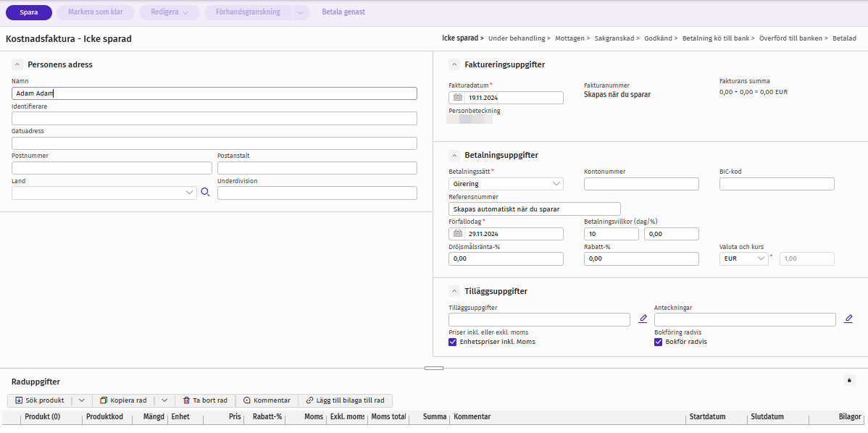The width and height of the screenshot is (868, 433).
Task: Click Lägg till bilaga till rad
Action: coord(346,400)
